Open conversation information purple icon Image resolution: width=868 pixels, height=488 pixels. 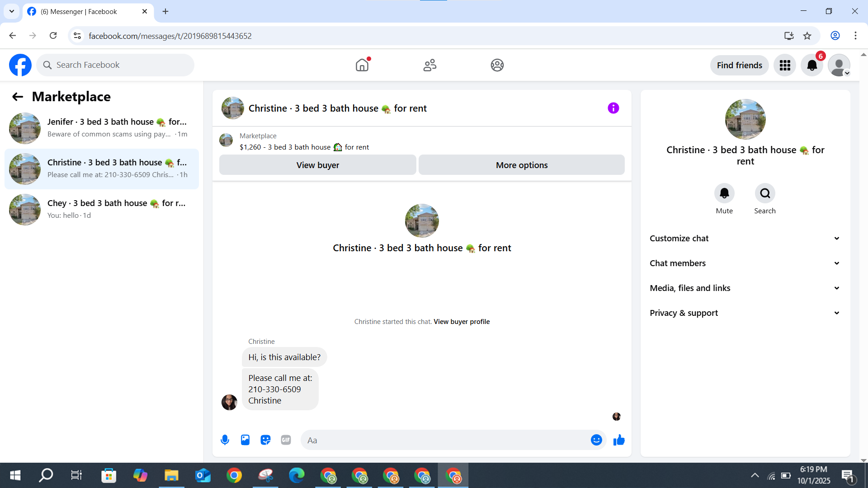tap(613, 108)
